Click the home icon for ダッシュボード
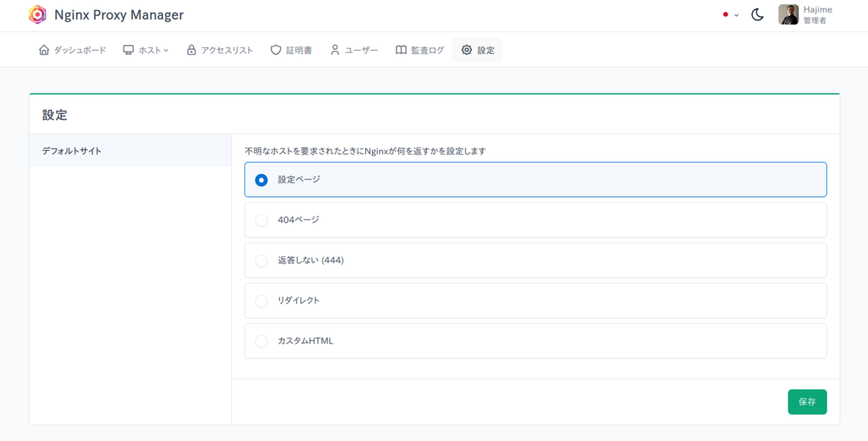 (44, 51)
